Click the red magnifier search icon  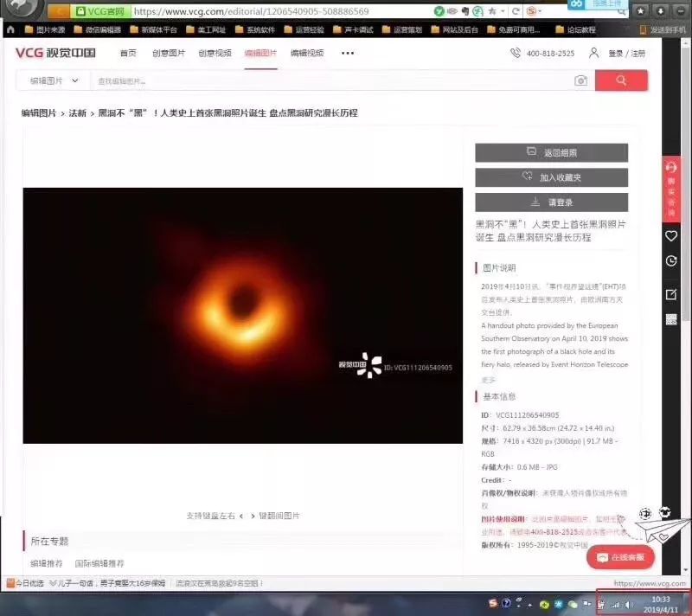(621, 80)
